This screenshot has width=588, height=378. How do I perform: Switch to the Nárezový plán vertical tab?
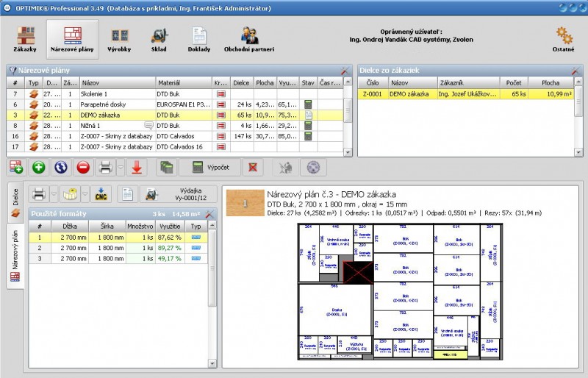coord(15,256)
